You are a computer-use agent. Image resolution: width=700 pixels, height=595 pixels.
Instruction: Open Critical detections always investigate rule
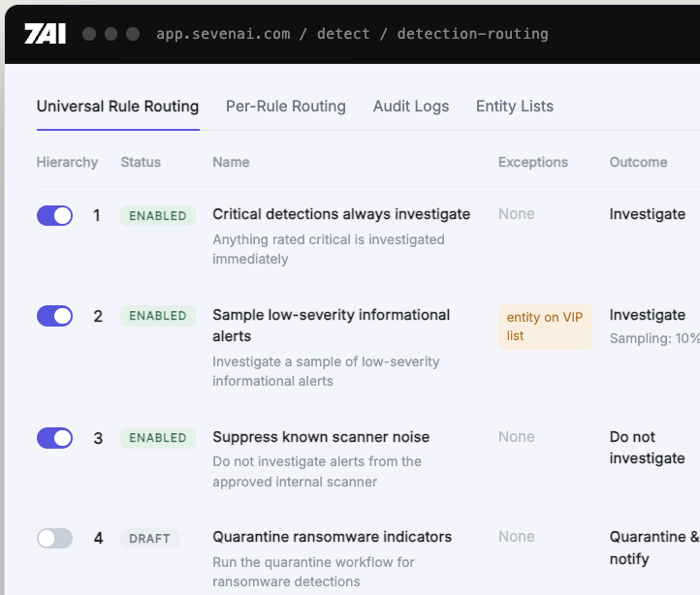pos(341,214)
